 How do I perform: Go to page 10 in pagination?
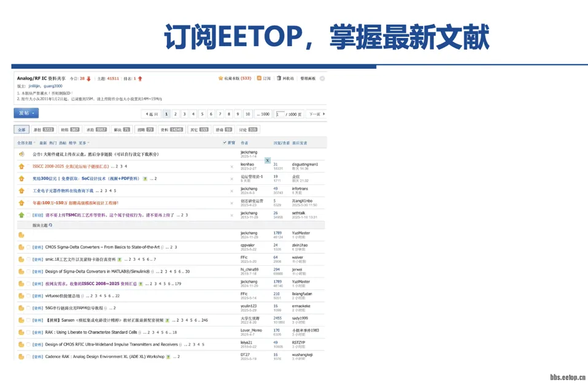click(247, 114)
